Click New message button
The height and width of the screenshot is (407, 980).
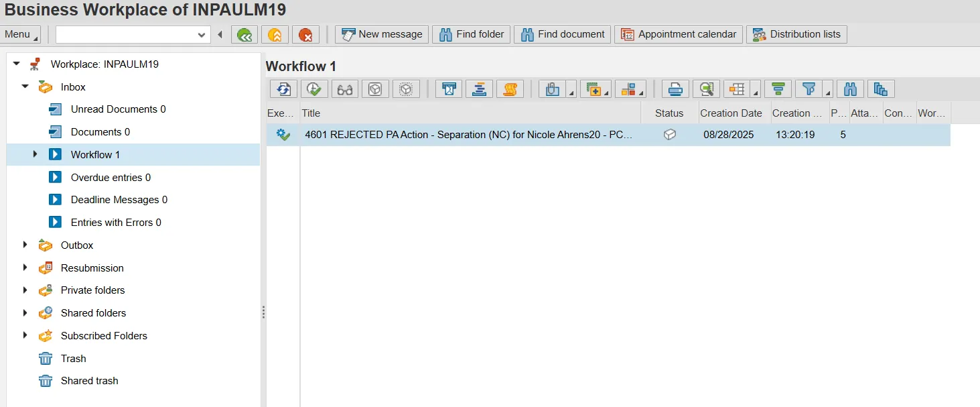[x=382, y=34]
